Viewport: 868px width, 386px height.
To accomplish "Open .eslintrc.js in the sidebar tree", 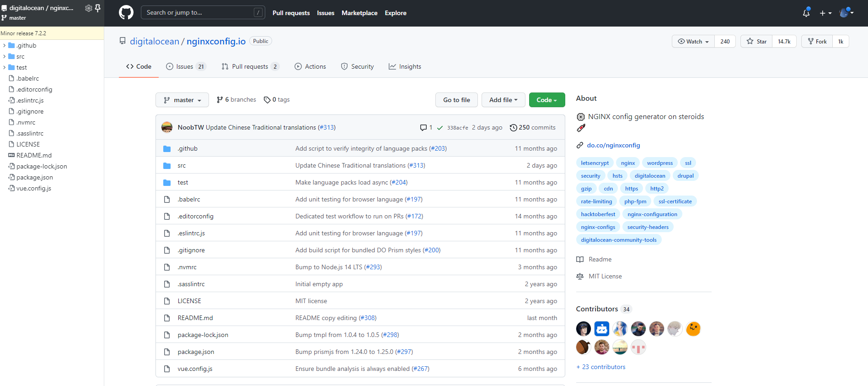I will [30, 100].
